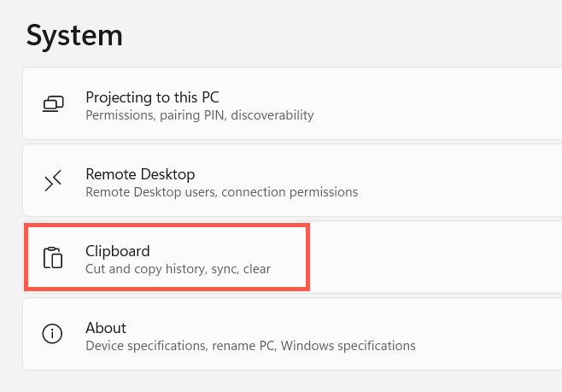Click the Remote Desktop arrows icon

click(x=53, y=181)
